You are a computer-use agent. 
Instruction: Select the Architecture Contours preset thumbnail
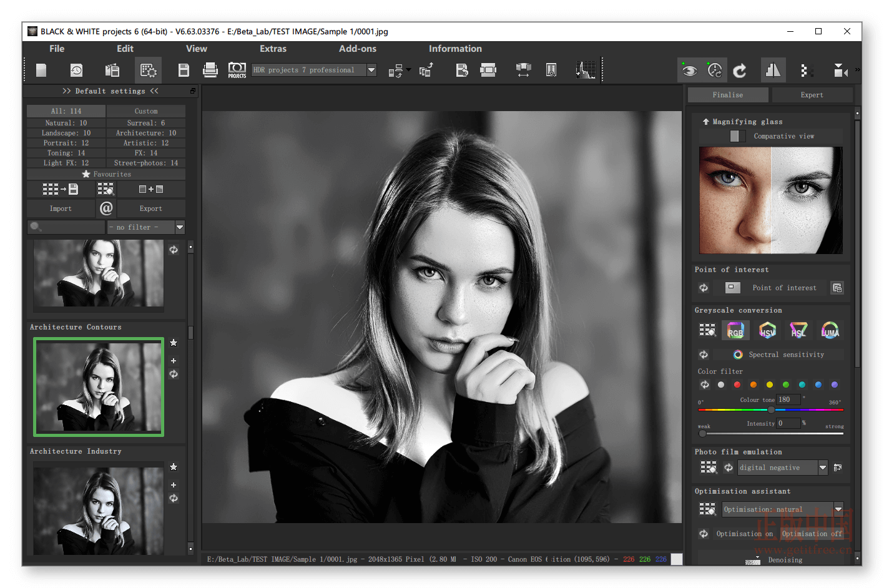(99, 387)
